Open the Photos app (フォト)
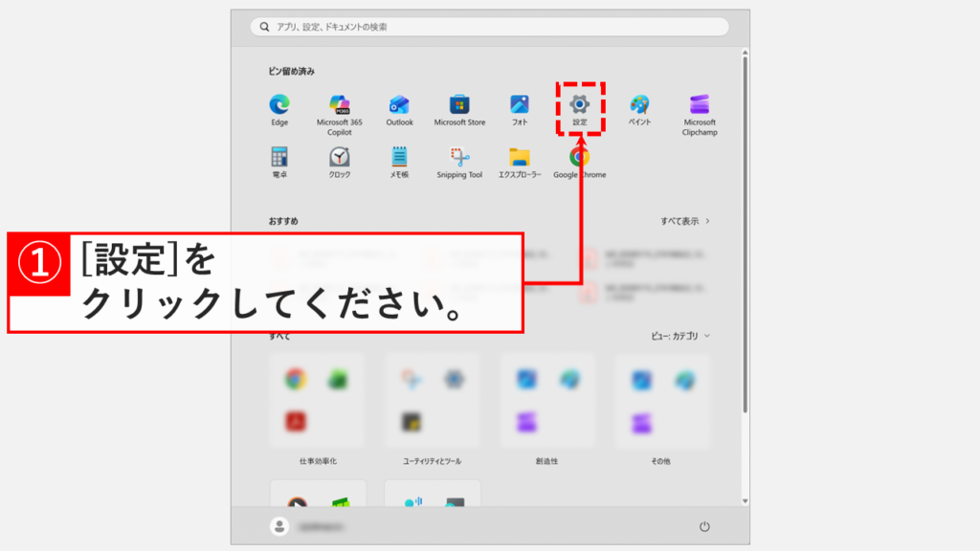Image resolution: width=980 pixels, height=551 pixels. tap(519, 105)
